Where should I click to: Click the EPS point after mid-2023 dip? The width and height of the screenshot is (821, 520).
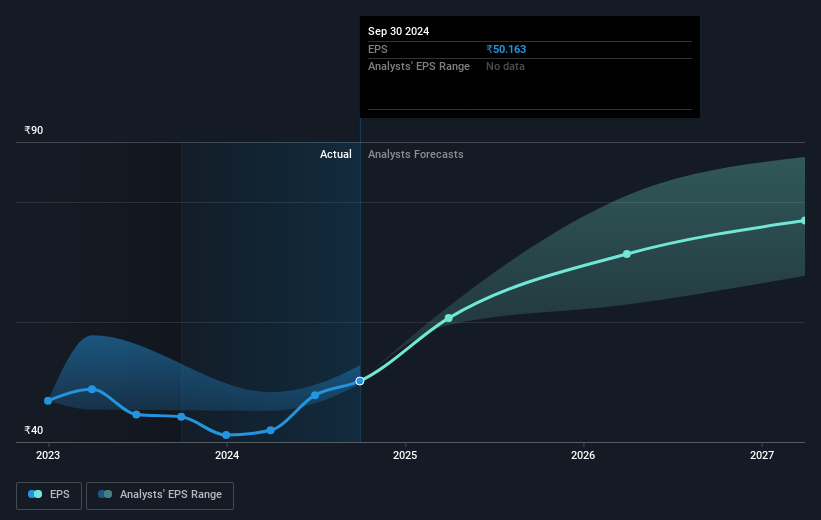pyautogui.click(x=136, y=415)
